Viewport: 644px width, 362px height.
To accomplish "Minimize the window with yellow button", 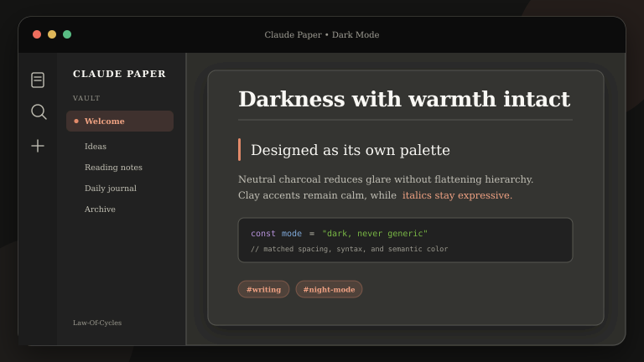I will click(x=52, y=34).
